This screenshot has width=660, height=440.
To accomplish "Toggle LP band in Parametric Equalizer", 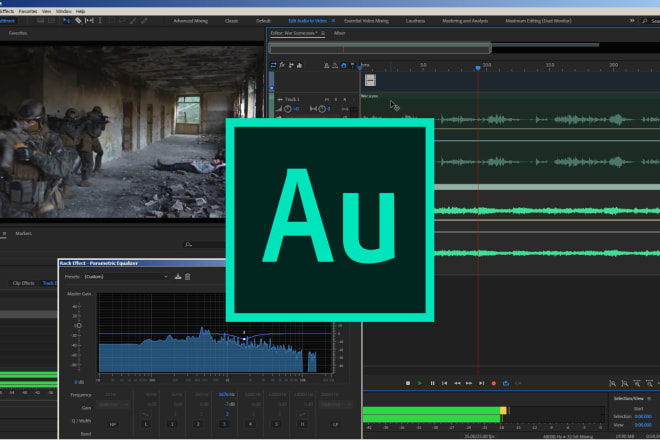I will [335, 424].
